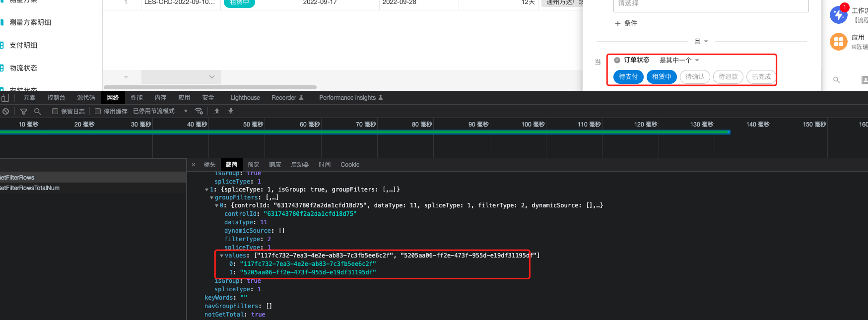Open the 是其中一个 operator dropdown
The image size is (868, 320).
point(679,60)
